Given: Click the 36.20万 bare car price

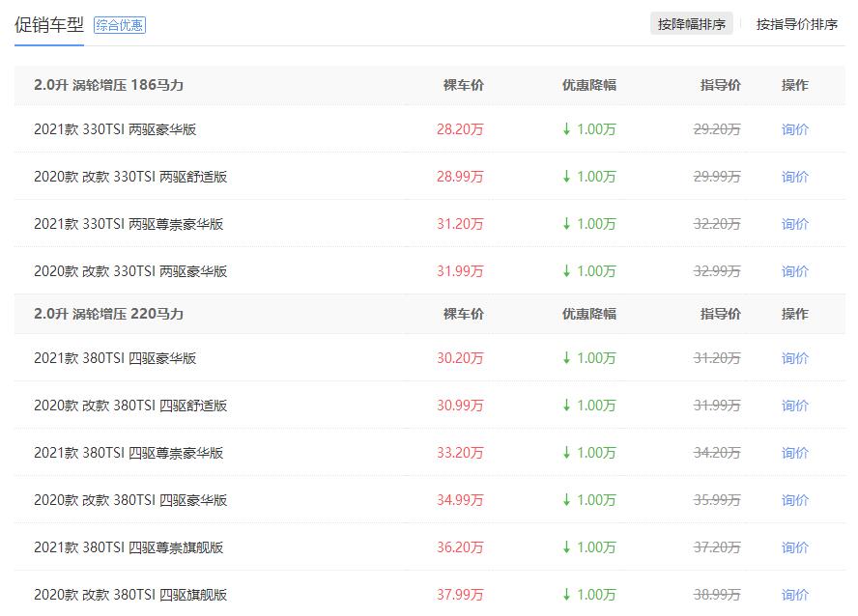Looking at the screenshot, I should click(460, 547).
